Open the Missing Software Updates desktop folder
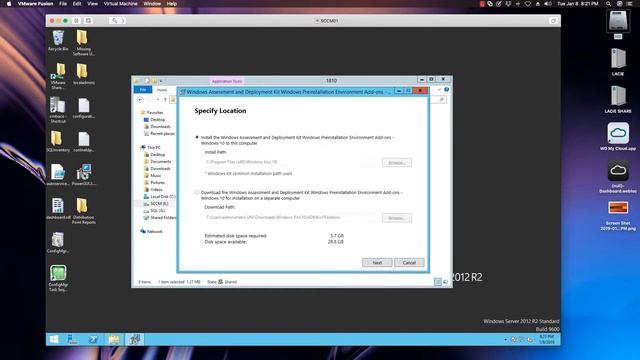Screen dimensions: 640x360 point(83,42)
